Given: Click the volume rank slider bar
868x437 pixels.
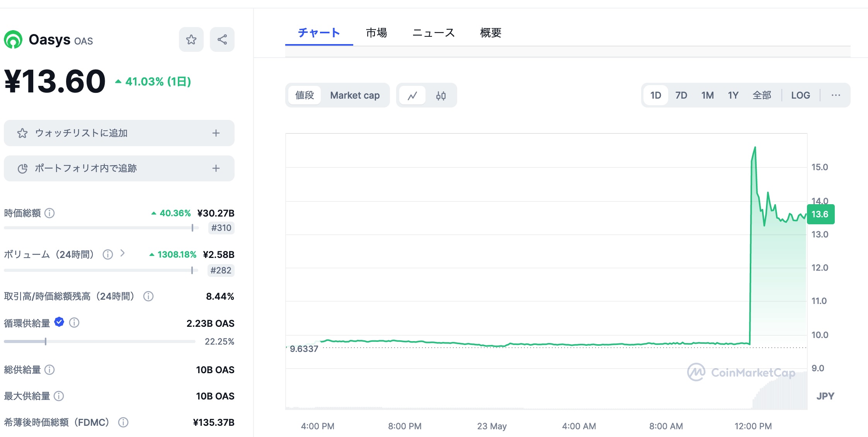Looking at the screenshot, I should point(101,270).
